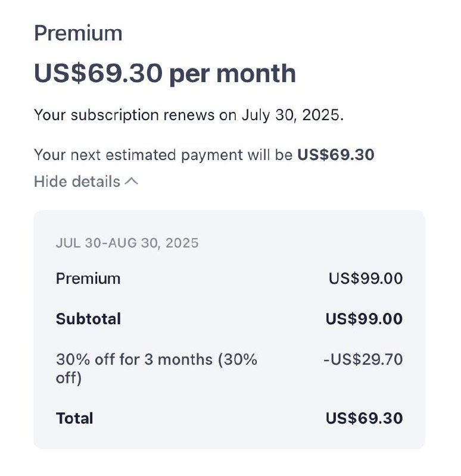Click the JUL 30-AUG 30, 2025 period label
Image resolution: width=461 pixels, height=476 pixels.
127,243
